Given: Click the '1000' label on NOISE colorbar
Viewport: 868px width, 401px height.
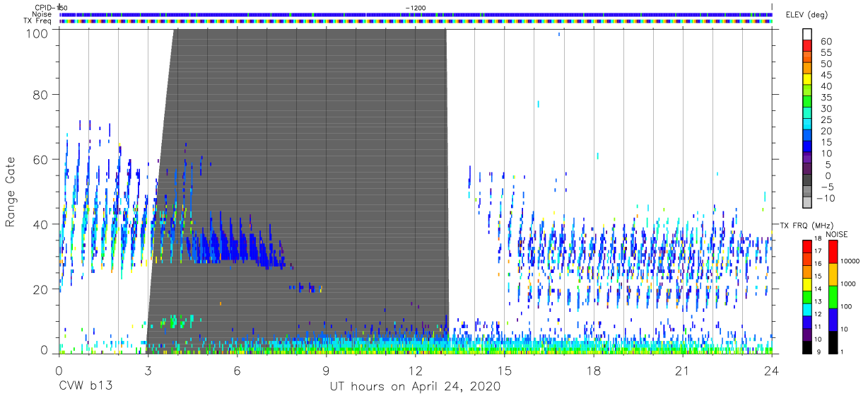Looking at the screenshot, I should 849,284.
